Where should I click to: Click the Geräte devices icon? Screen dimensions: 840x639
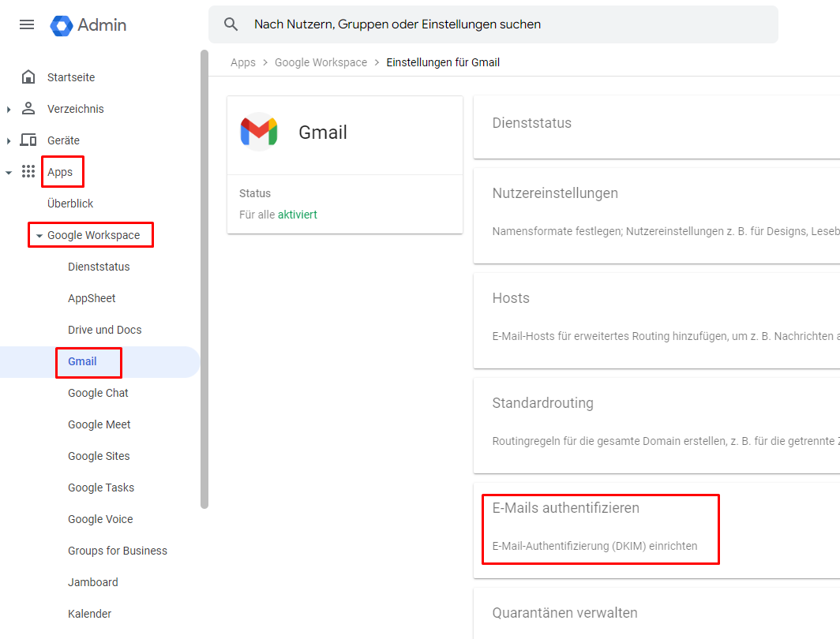pyautogui.click(x=28, y=140)
